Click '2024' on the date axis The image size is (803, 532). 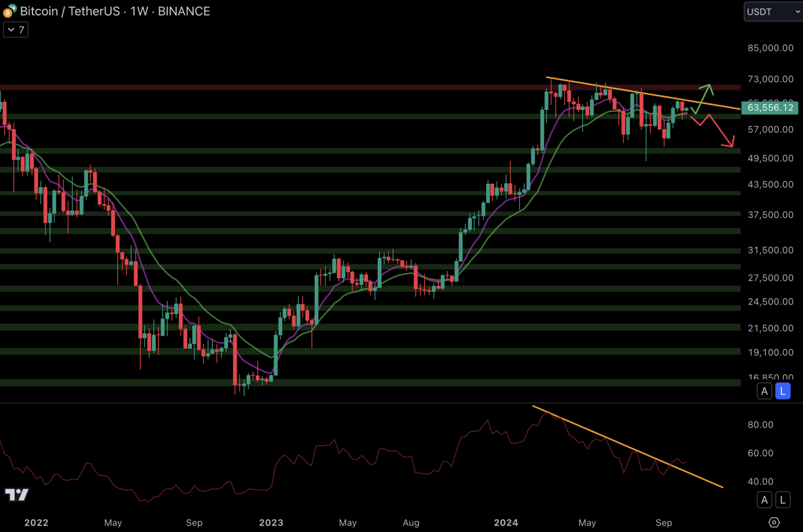(x=506, y=523)
